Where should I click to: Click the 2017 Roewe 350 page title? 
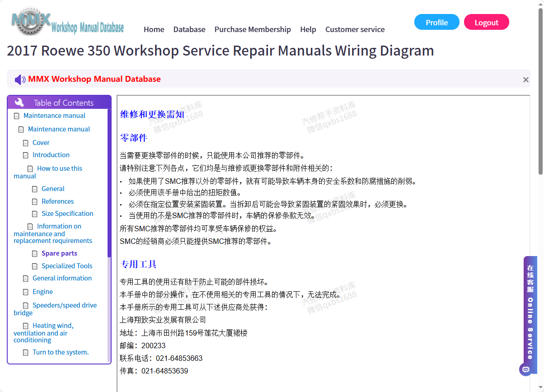point(220,51)
